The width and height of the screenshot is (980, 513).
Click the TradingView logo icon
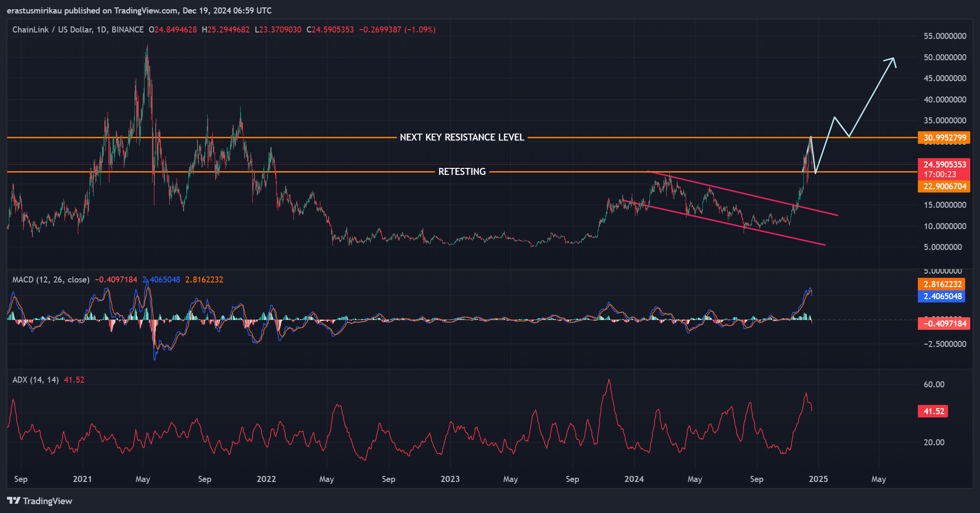pyautogui.click(x=13, y=501)
